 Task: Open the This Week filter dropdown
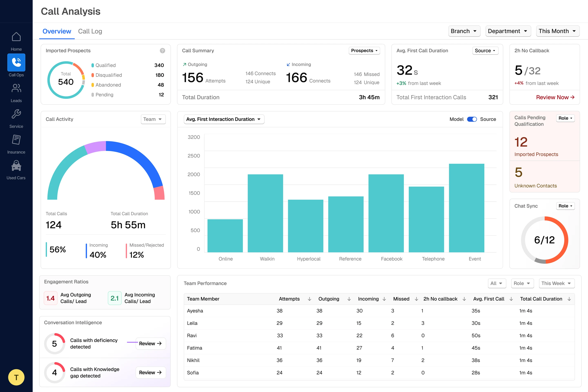[557, 284]
